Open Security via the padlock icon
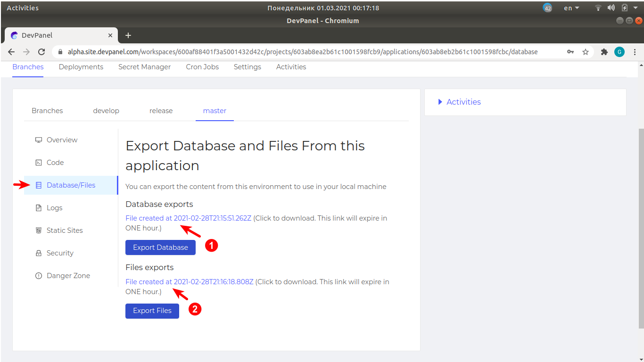 tap(38, 253)
